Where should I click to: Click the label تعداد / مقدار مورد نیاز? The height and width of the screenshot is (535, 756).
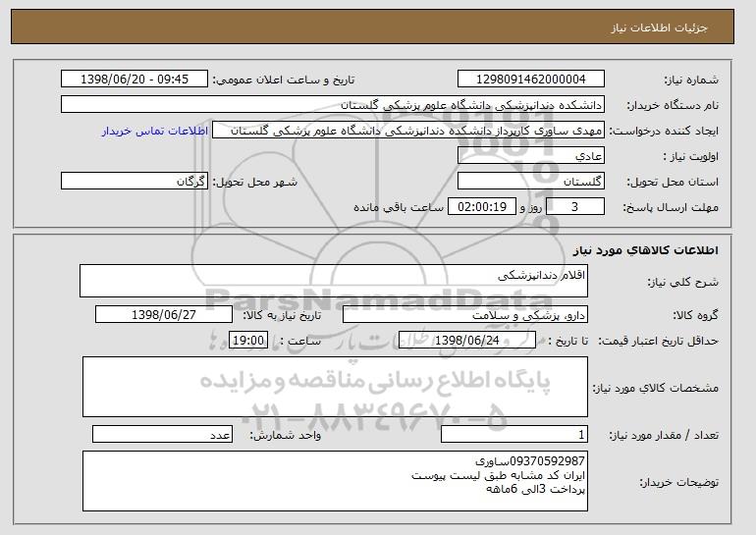click(x=664, y=435)
